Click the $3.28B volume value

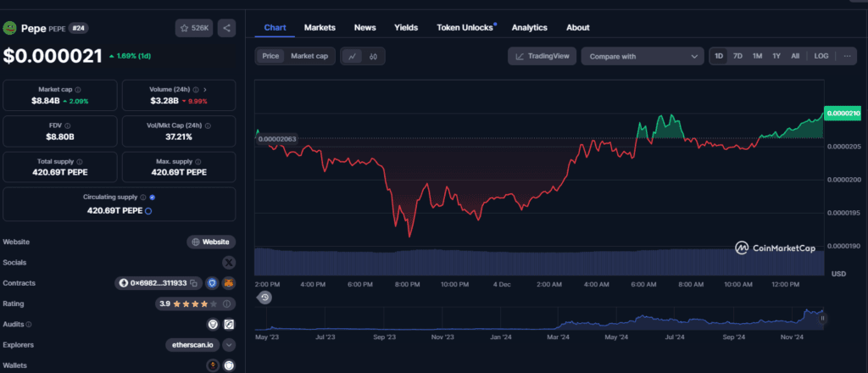(x=165, y=101)
